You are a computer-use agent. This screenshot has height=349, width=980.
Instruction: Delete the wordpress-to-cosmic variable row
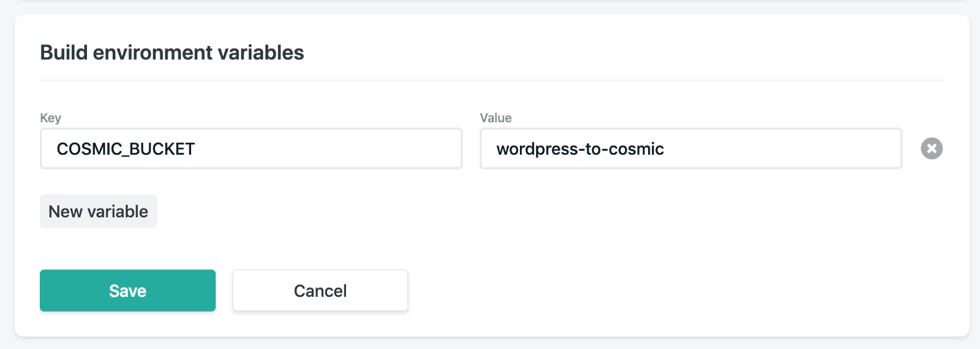coord(932,148)
